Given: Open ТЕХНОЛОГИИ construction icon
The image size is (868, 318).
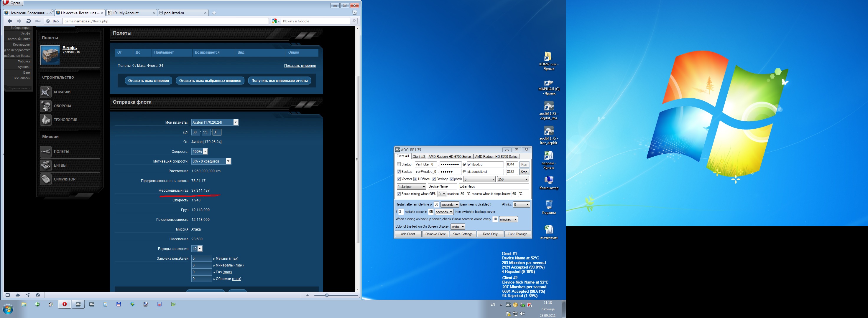Looking at the screenshot, I should pos(45,120).
